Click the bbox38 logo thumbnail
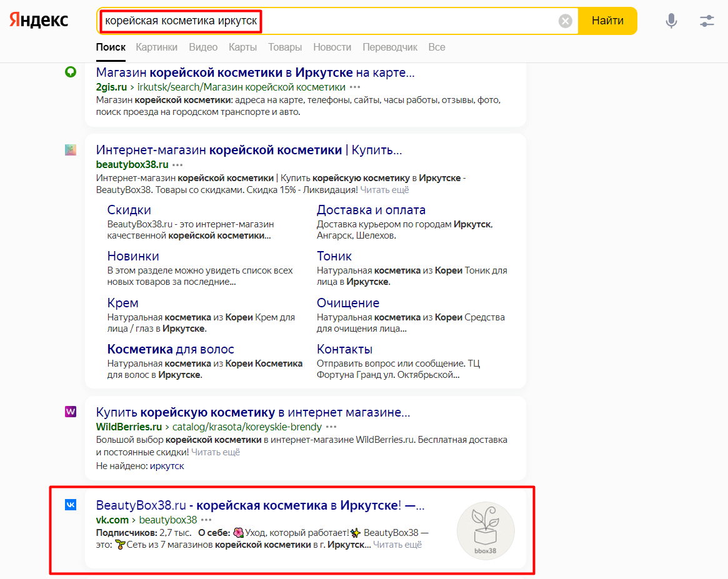The image size is (728, 579). (x=486, y=530)
